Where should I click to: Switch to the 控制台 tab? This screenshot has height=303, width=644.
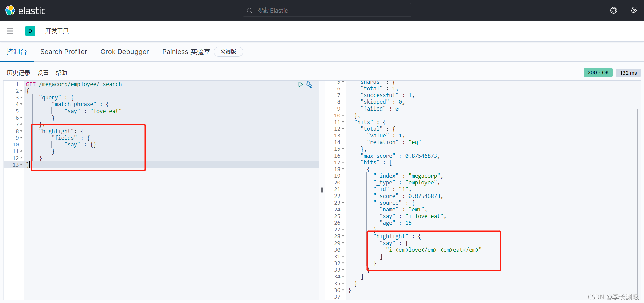point(17,52)
